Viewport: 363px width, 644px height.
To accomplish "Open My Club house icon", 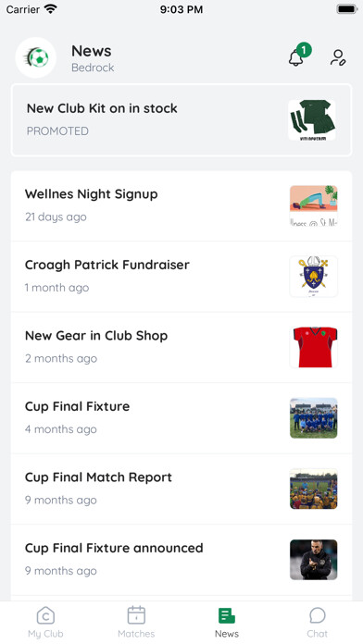I will coord(45,615).
